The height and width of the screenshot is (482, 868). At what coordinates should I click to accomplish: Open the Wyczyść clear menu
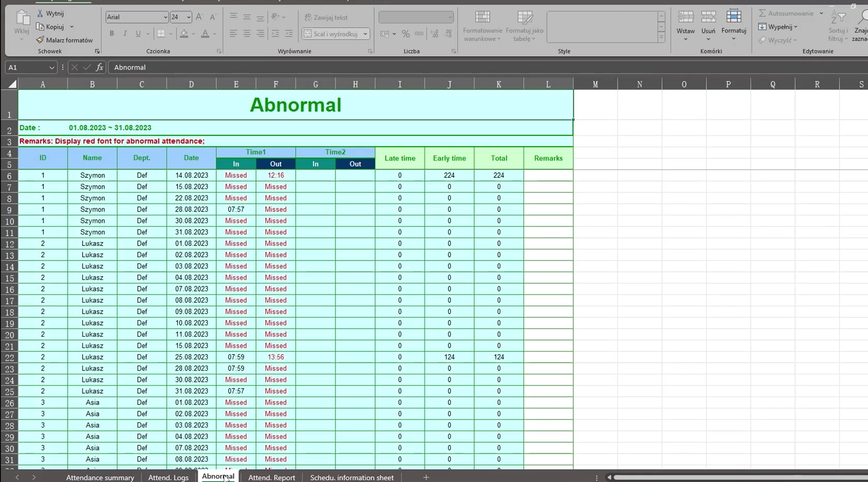[x=778, y=40]
